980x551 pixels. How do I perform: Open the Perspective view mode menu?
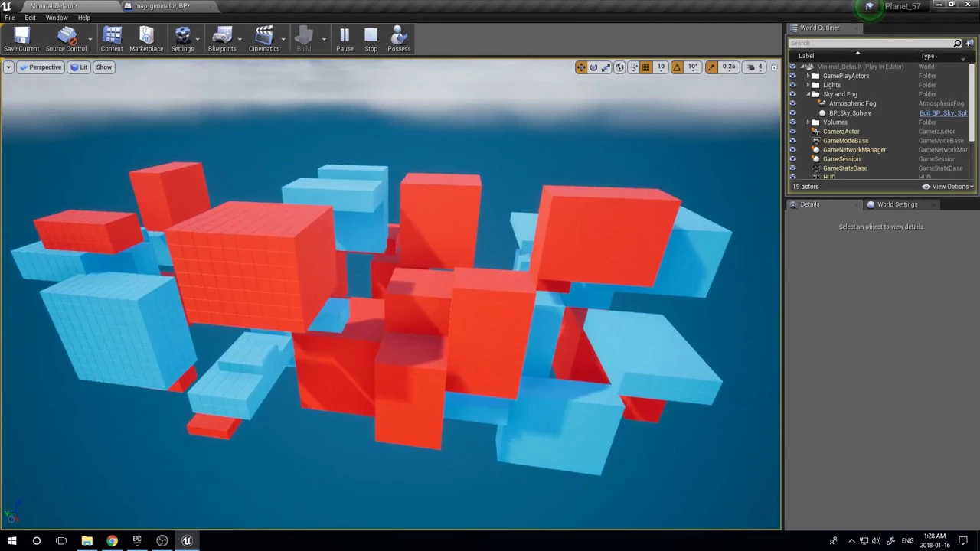coord(41,67)
